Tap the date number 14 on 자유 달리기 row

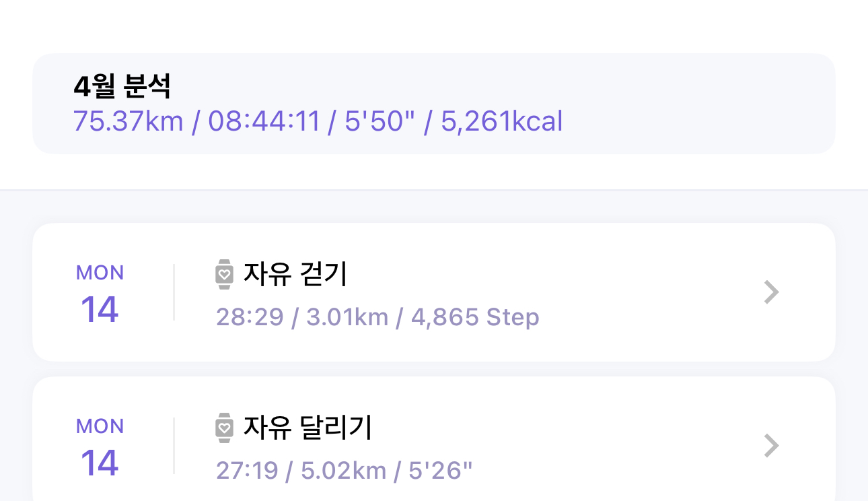click(x=100, y=463)
